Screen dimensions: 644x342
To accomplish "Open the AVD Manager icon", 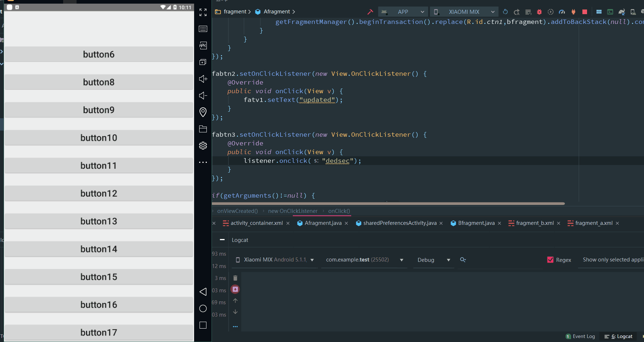I will pyautogui.click(x=633, y=12).
